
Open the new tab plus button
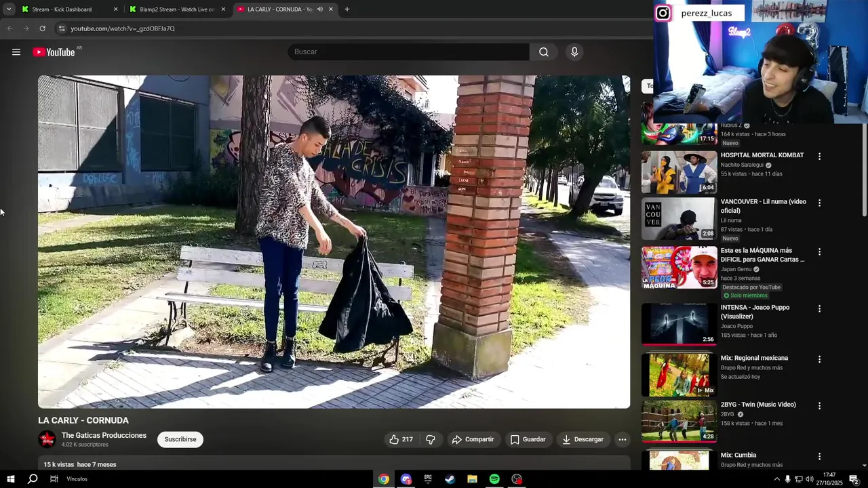pyautogui.click(x=347, y=9)
